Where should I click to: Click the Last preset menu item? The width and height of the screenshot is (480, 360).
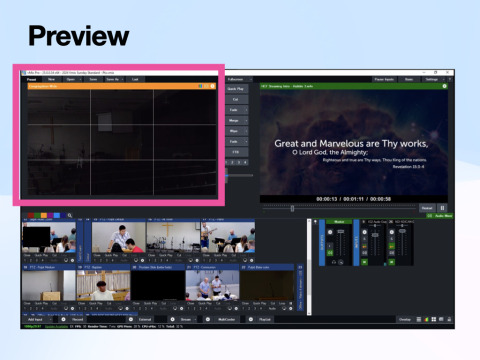[x=135, y=79]
